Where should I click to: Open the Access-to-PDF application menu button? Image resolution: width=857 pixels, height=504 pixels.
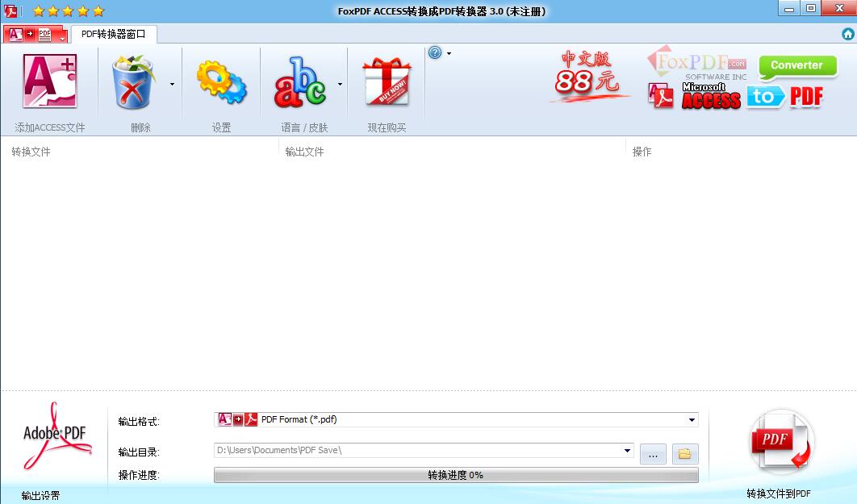[36, 35]
